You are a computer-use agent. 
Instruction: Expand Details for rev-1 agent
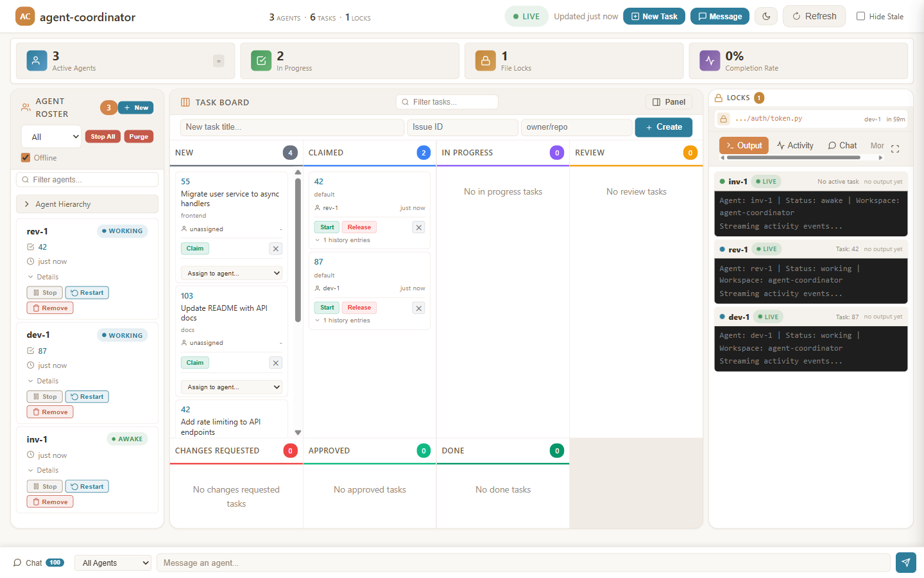click(43, 277)
